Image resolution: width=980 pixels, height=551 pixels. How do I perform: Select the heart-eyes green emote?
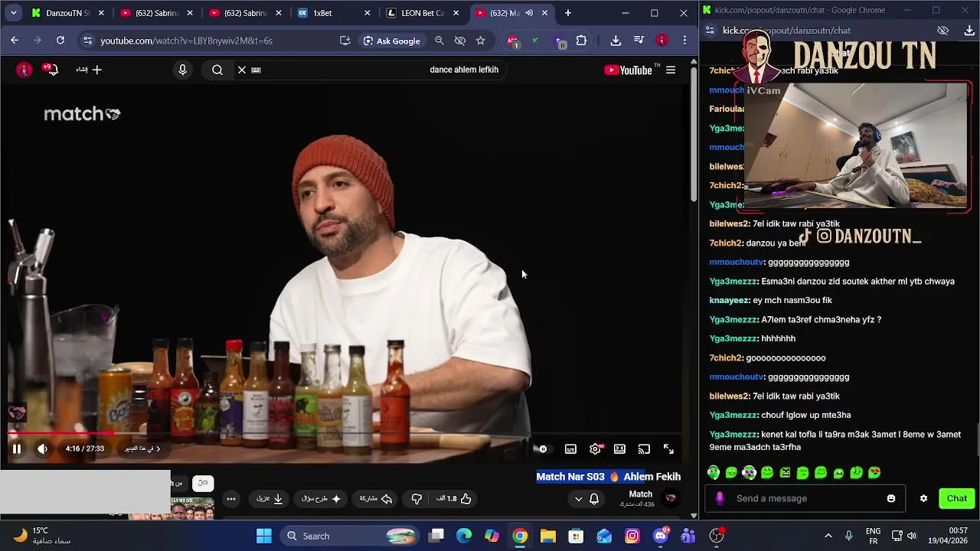tap(874, 473)
